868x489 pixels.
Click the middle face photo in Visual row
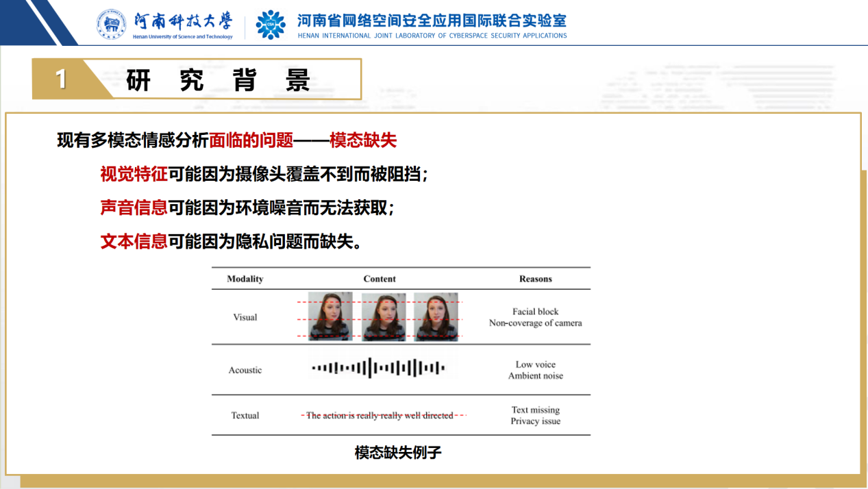click(384, 317)
